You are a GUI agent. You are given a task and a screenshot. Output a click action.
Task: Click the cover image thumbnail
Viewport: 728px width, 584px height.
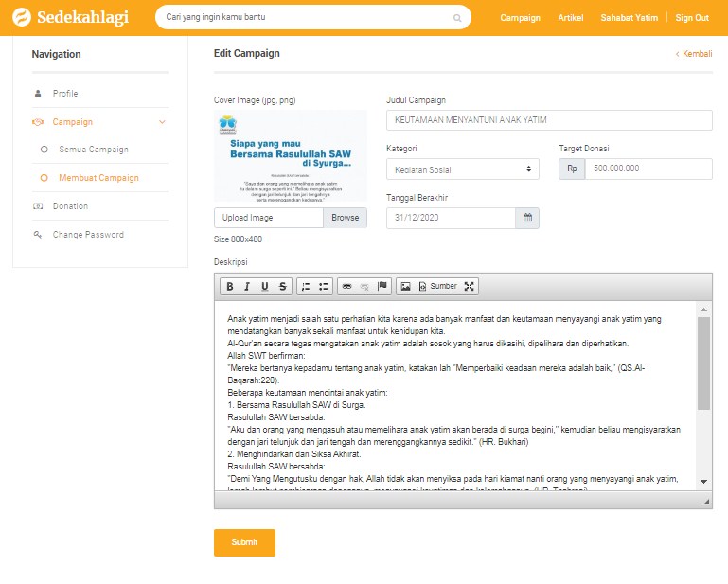(x=291, y=155)
